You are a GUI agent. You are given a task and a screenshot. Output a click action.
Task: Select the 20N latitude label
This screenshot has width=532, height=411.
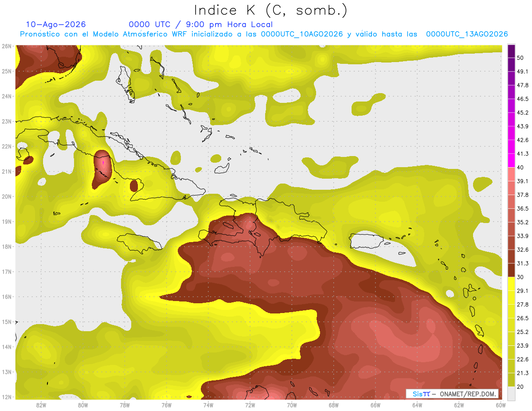(x=7, y=196)
